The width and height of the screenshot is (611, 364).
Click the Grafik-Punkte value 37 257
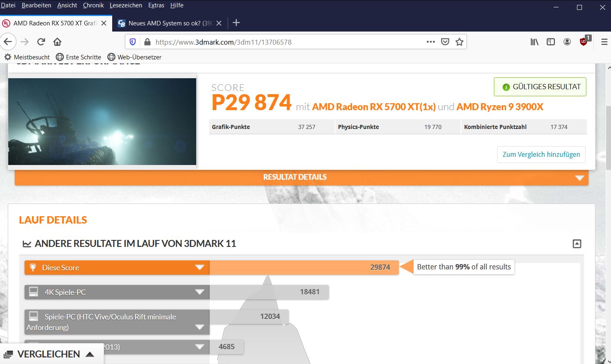pyautogui.click(x=307, y=127)
